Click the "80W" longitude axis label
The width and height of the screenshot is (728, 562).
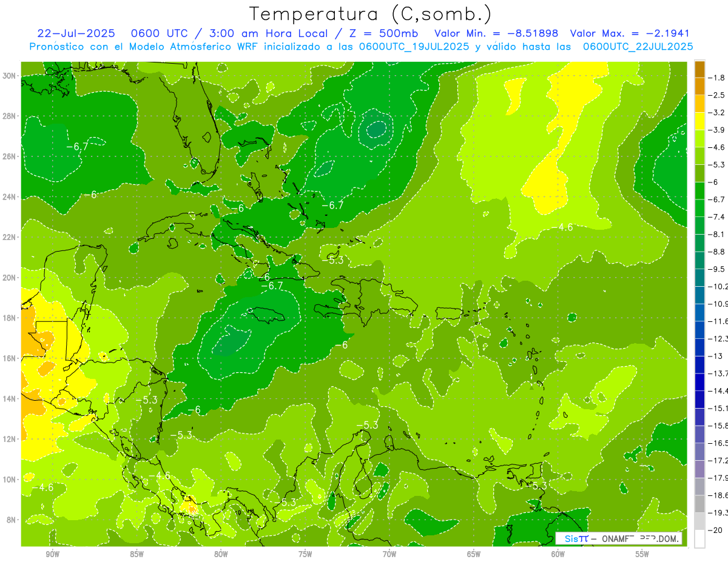pyautogui.click(x=221, y=554)
